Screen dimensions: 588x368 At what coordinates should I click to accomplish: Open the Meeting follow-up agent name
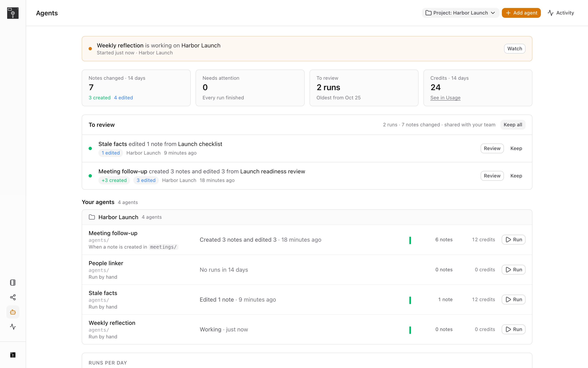[113, 233]
